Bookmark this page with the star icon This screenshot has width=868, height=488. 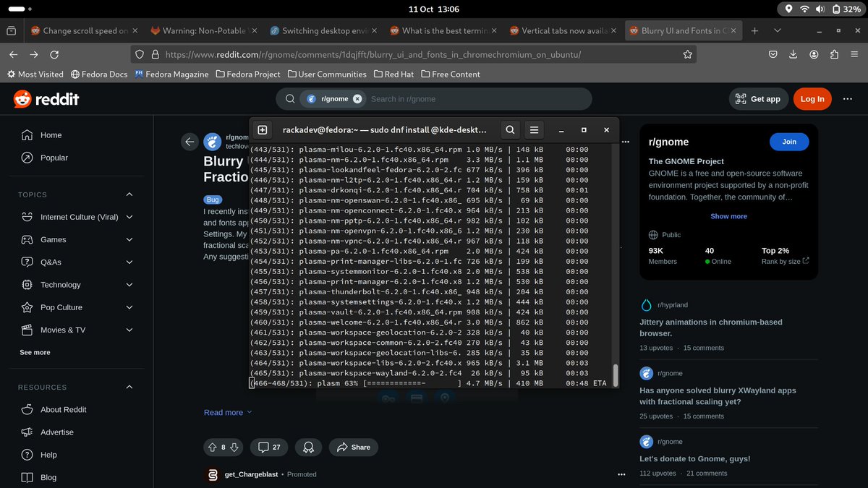tap(688, 54)
